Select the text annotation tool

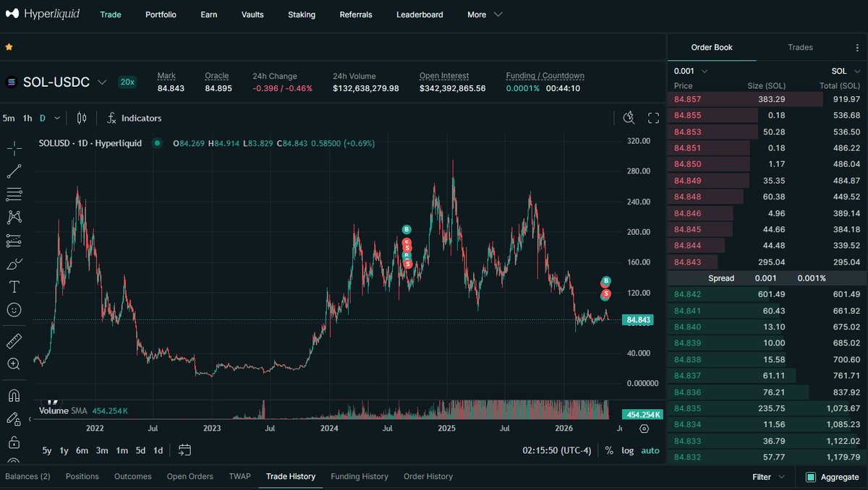click(14, 287)
